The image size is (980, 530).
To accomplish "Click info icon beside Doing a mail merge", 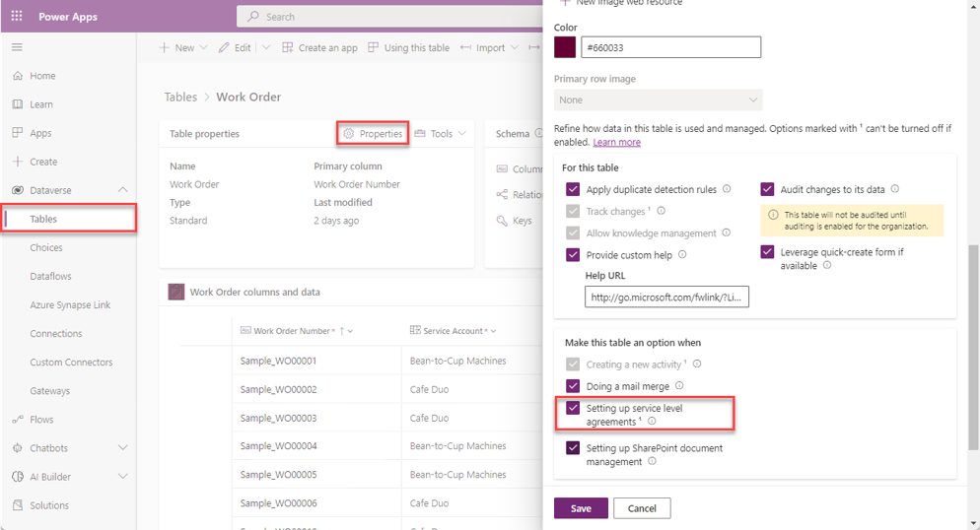I will coord(679,386).
